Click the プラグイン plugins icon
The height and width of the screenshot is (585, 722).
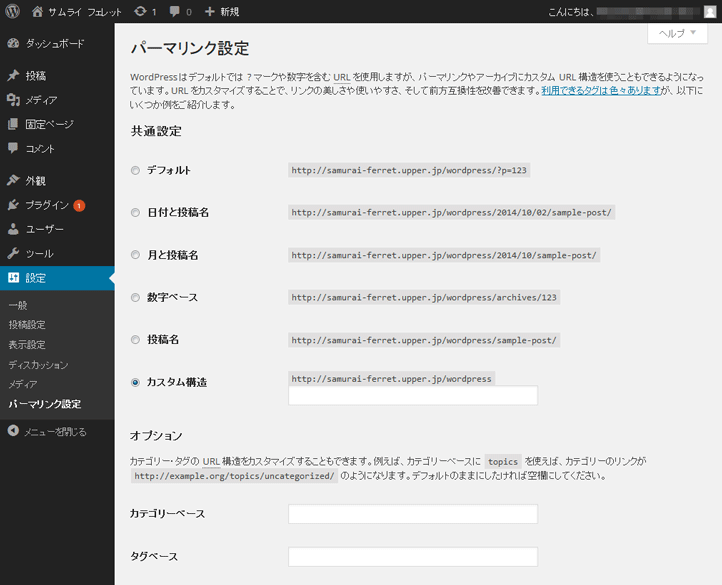point(13,205)
